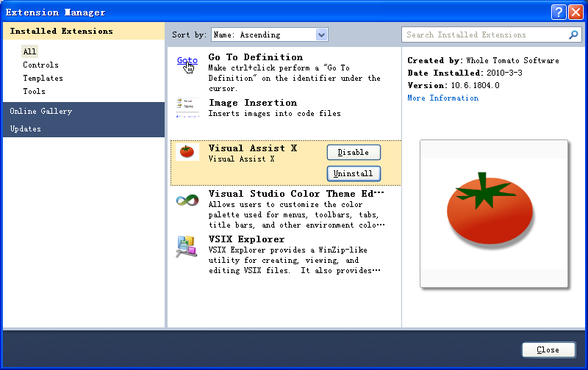Screen dimensions: 588x370
Task: Select the All category
Action: 29,51
